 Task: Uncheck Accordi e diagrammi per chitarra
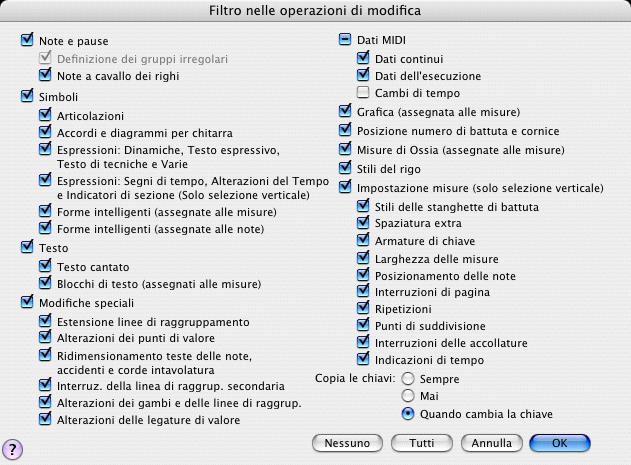coord(45,132)
